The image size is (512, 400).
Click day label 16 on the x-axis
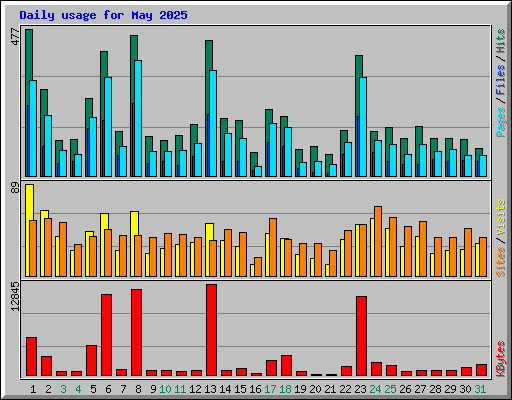point(255,389)
